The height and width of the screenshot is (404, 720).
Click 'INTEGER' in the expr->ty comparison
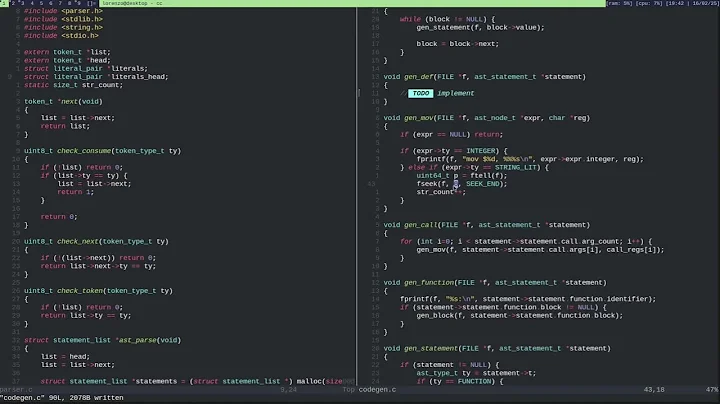click(x=482, y=151)
